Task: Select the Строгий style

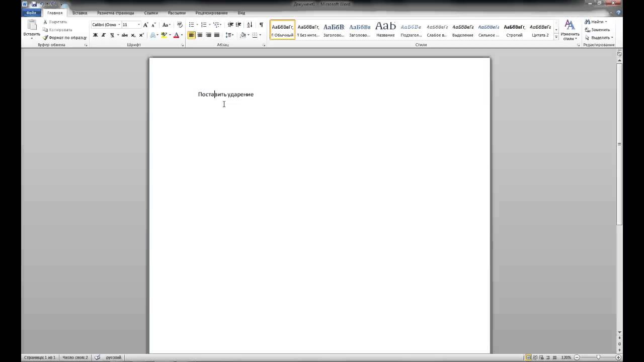Action: click(x=514, y=30)
